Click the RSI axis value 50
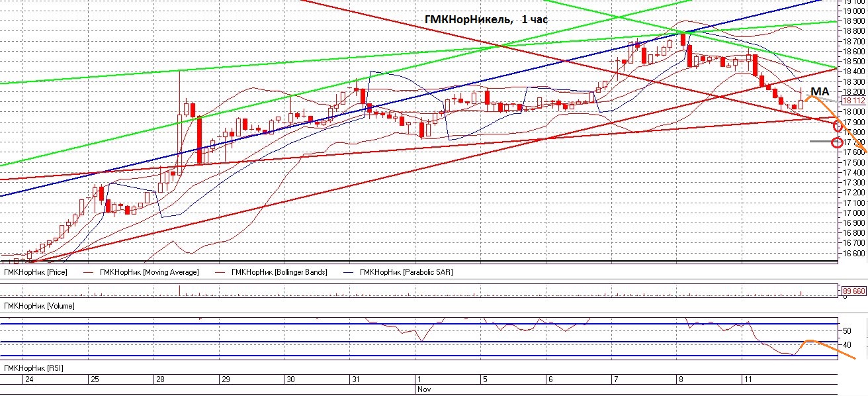 point(847,330)
